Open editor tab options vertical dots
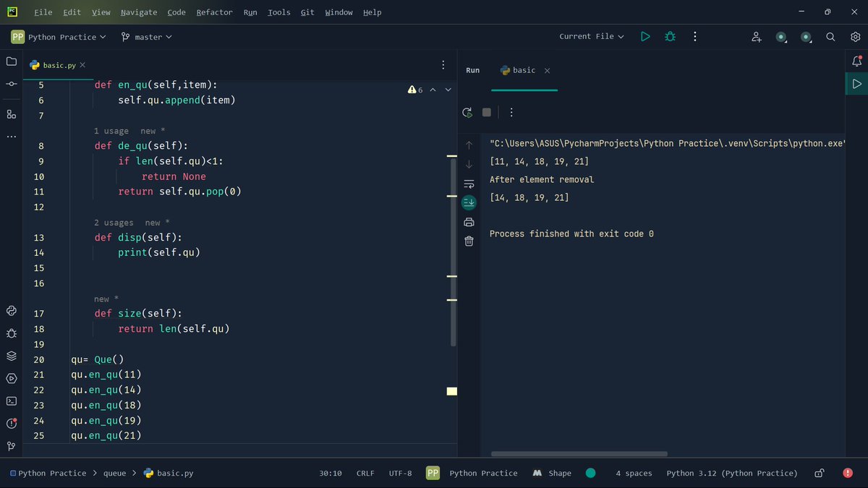 click(x=443, y=65)
